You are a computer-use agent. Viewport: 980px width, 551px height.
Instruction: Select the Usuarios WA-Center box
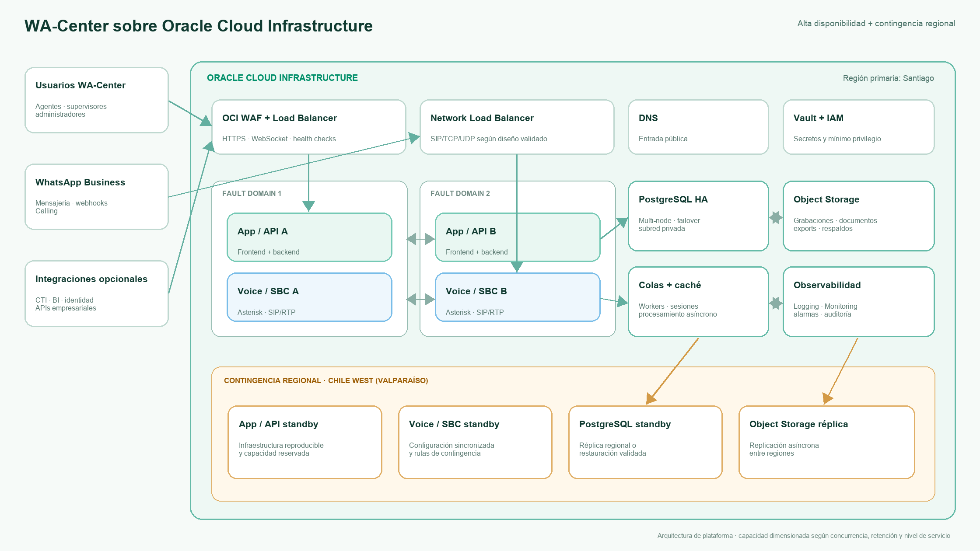[x=97, y=100]
